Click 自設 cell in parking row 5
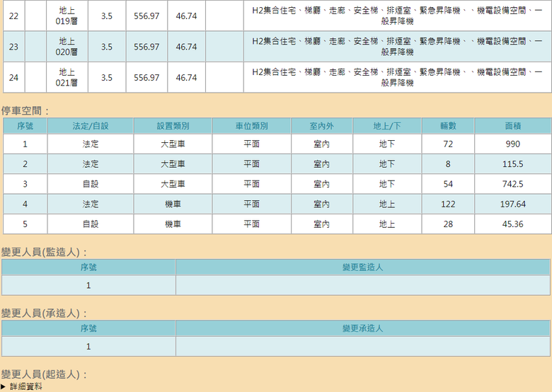 (x=91, y=224)
